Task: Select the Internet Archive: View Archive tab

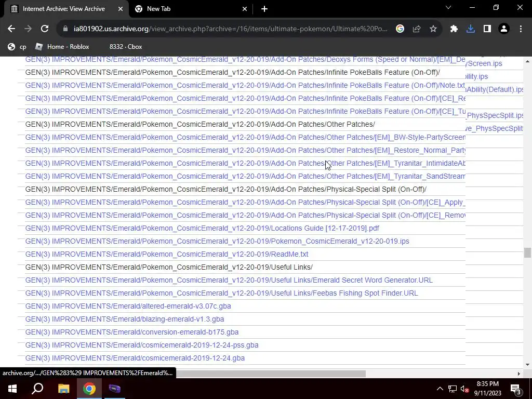Action: click(66, 9)
